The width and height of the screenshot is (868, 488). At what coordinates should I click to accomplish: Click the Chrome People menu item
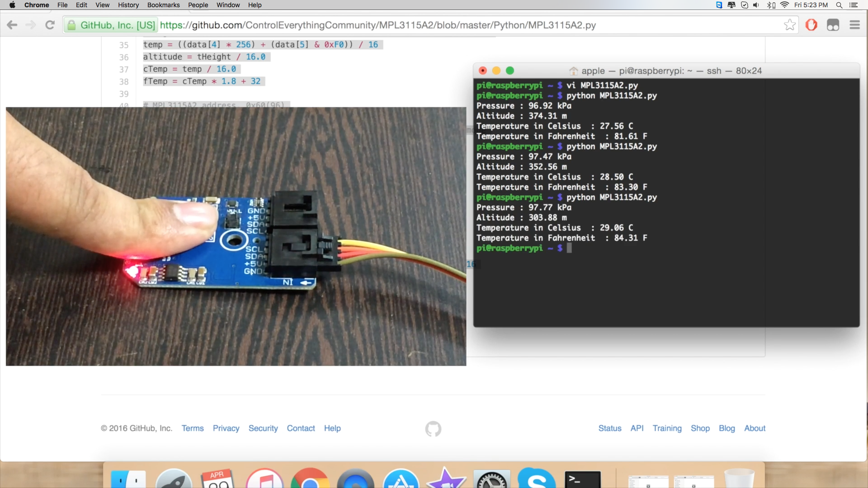(x=198, y=5)
